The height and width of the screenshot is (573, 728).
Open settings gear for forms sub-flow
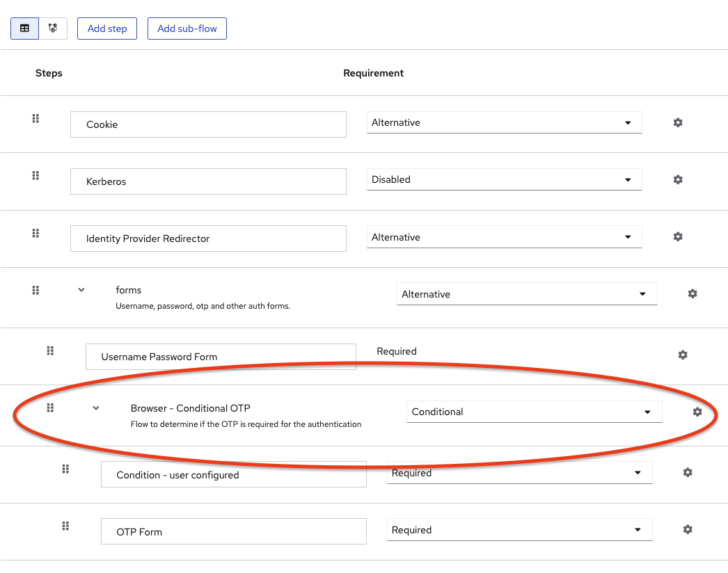click(x=693, y=293)
